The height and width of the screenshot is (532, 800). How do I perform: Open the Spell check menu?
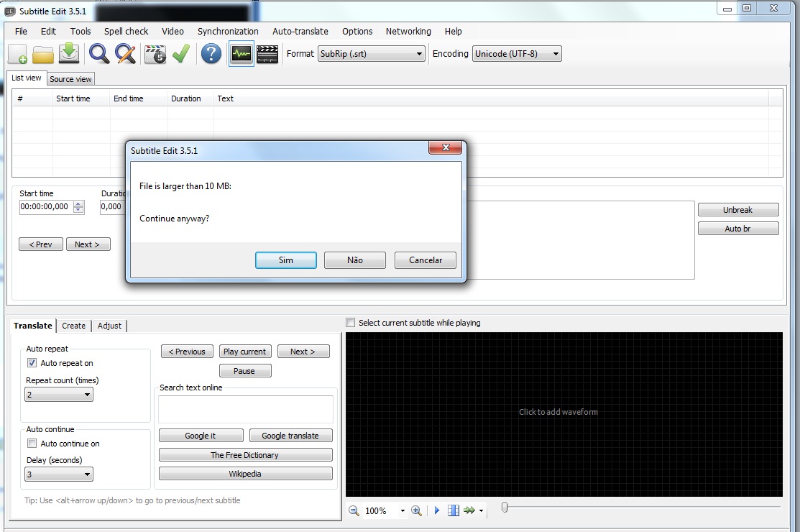[126, 31]
